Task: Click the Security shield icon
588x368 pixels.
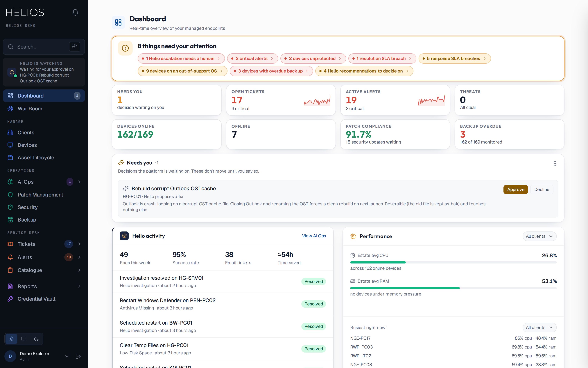Action: coord(10,207)
